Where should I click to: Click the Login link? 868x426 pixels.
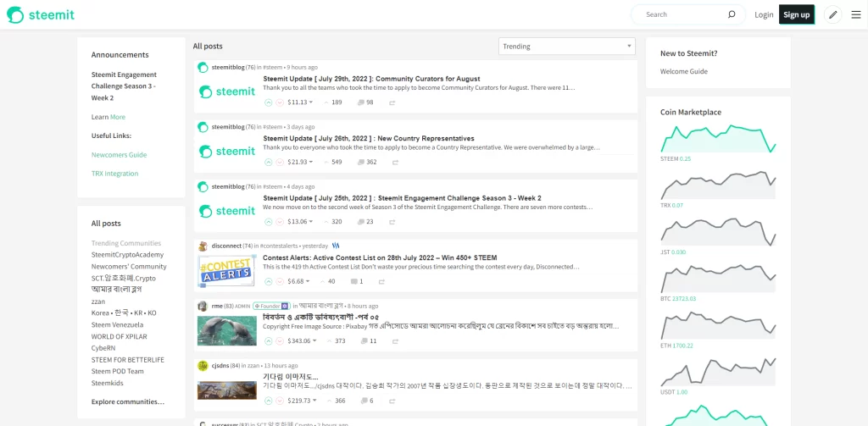click(x=764, y=15)
